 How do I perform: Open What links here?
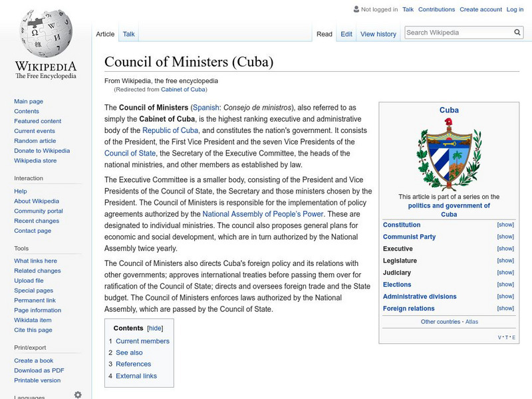click(36, 261)
